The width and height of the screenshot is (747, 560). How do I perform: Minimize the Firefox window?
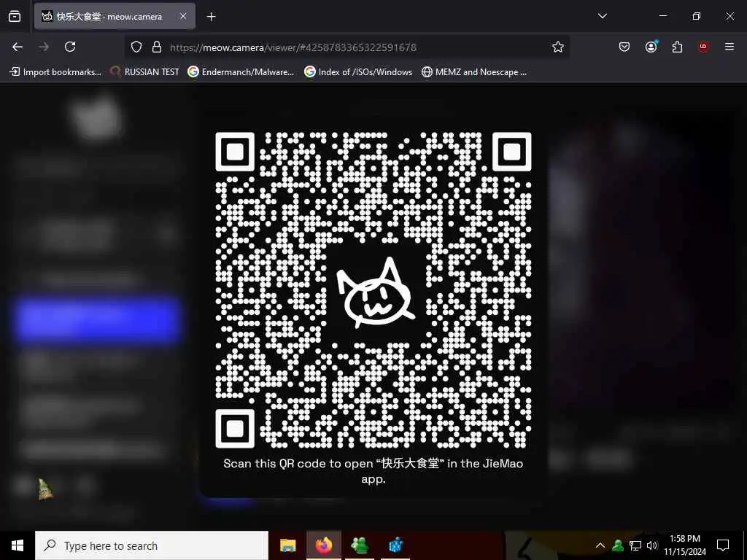tap(663, 16)
